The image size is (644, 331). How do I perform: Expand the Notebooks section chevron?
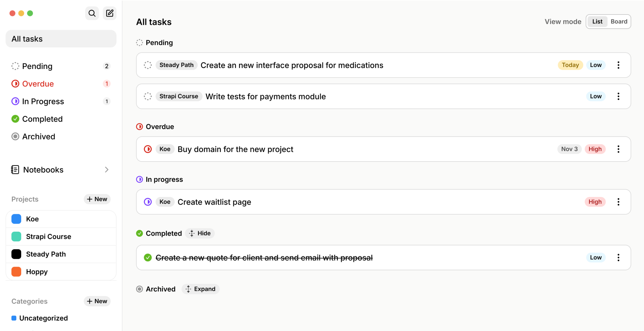pos(107,170)
